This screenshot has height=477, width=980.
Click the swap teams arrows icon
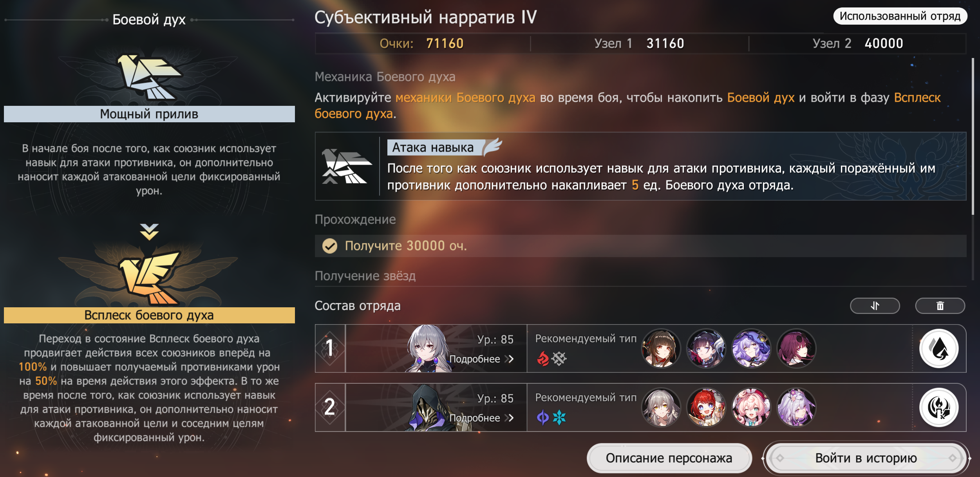coord(875,306)
